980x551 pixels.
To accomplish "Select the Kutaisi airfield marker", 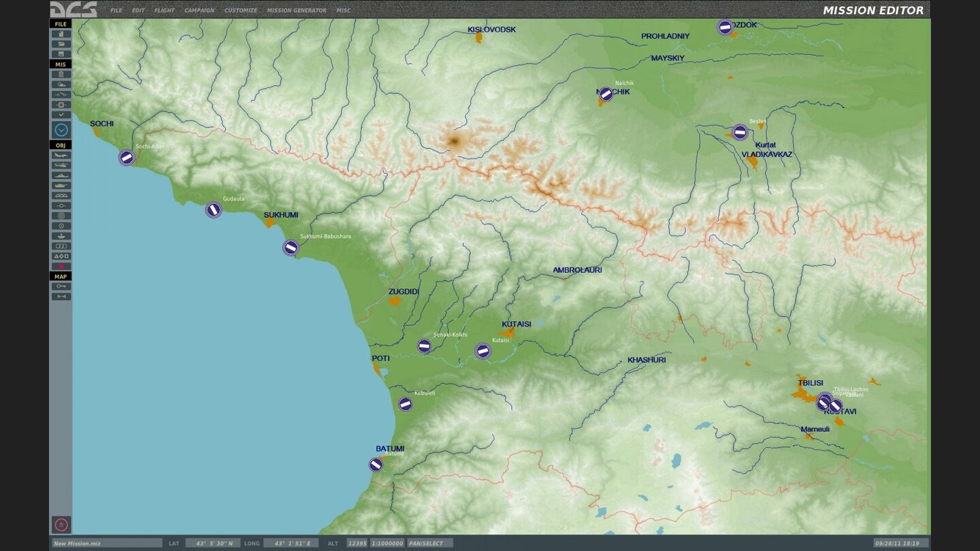I will pos(483,351).
